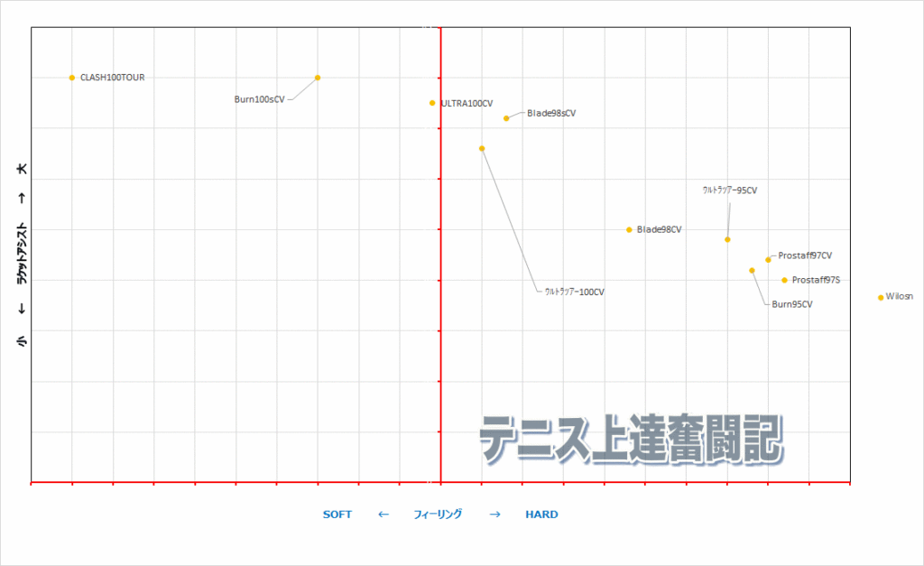The height and width of the screenshot is (566, 924).
Task: Select the ULTRA100CV yellow data point
Action: point(432,103)
